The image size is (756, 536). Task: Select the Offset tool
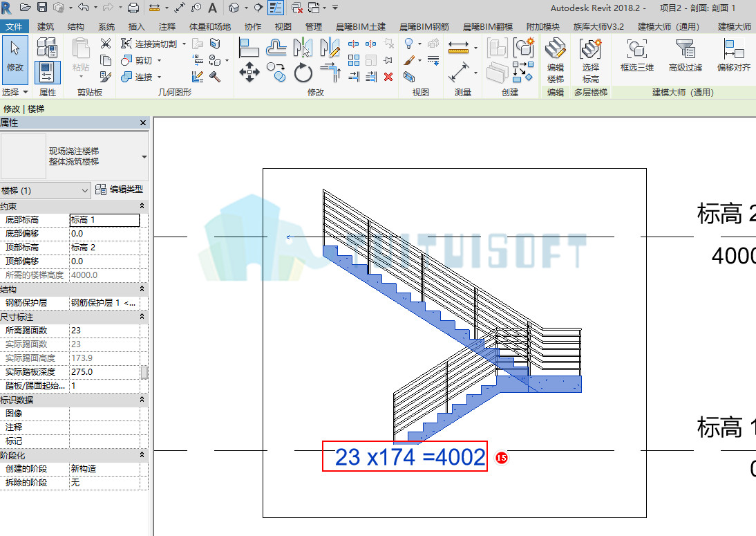(276, 48)
